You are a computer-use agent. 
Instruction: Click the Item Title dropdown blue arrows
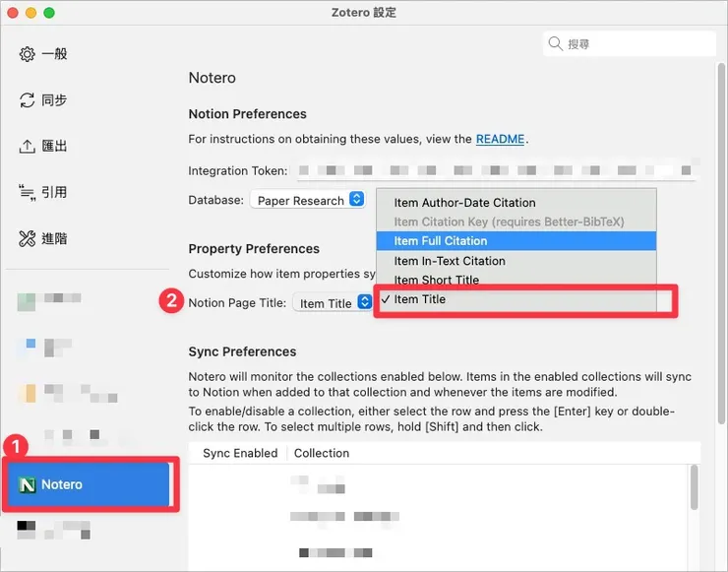point(364,301)
